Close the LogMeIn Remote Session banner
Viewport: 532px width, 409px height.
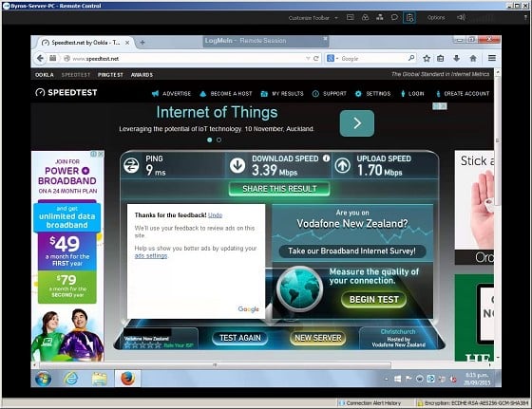click(325, 39)
